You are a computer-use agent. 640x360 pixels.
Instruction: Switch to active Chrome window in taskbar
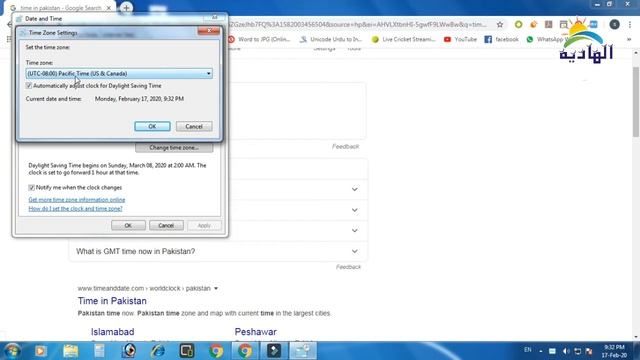[x=245, y=351]
